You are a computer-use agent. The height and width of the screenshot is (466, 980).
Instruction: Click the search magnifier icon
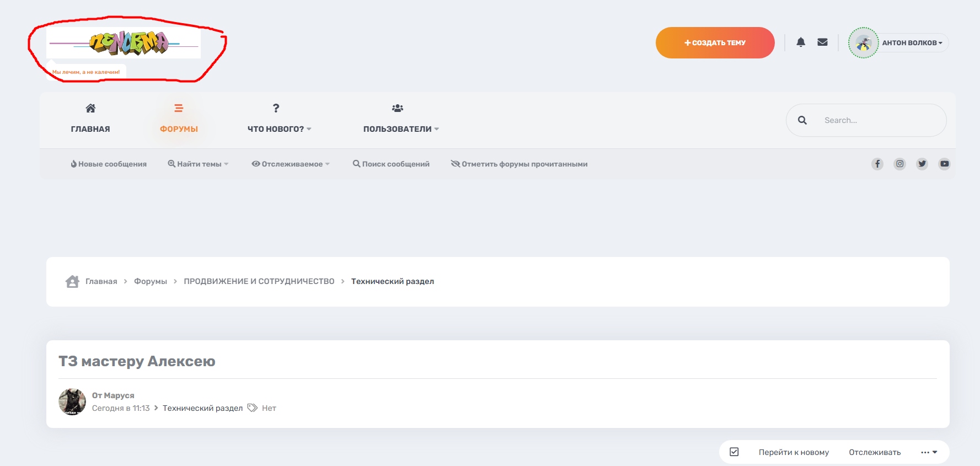point(802,120)
